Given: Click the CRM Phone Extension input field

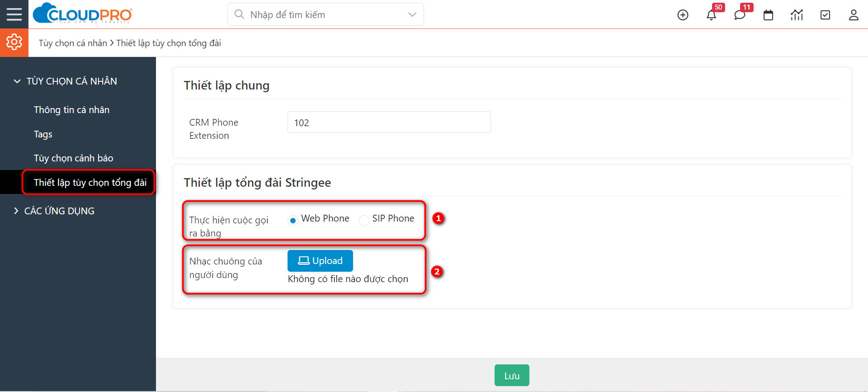Looking at the screenshot, I should click(389, 122).
